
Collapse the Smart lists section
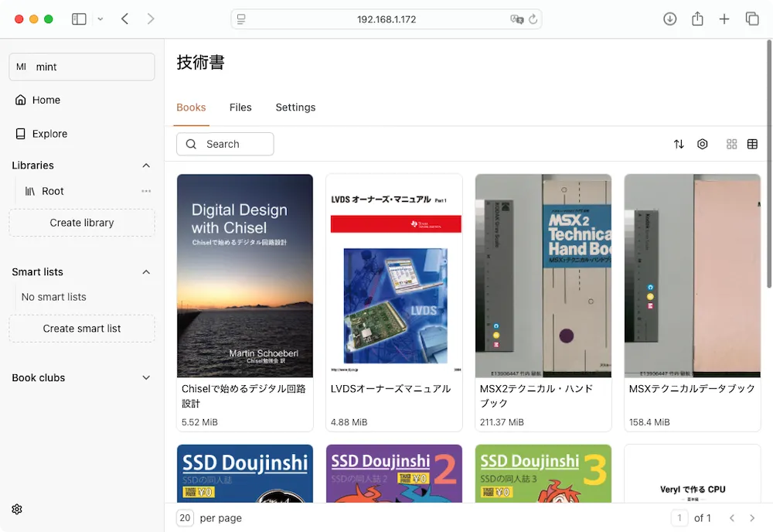tap(146, 272)
